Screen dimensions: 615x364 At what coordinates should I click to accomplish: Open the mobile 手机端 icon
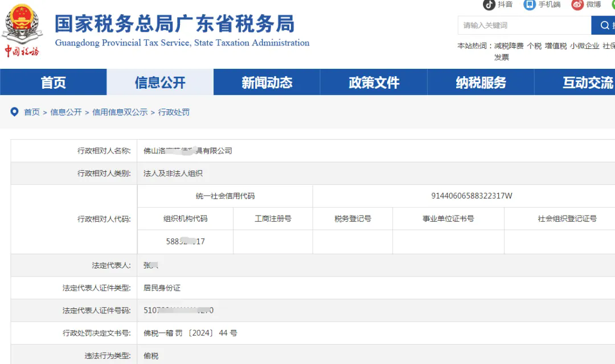tap(529, 5)
